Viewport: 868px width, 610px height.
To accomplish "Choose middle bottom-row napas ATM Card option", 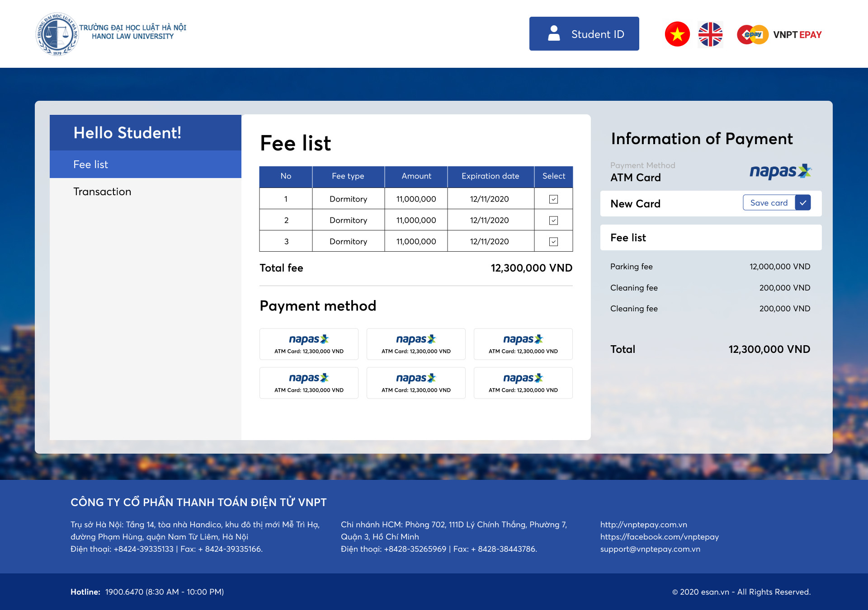I will coord(416,383).
